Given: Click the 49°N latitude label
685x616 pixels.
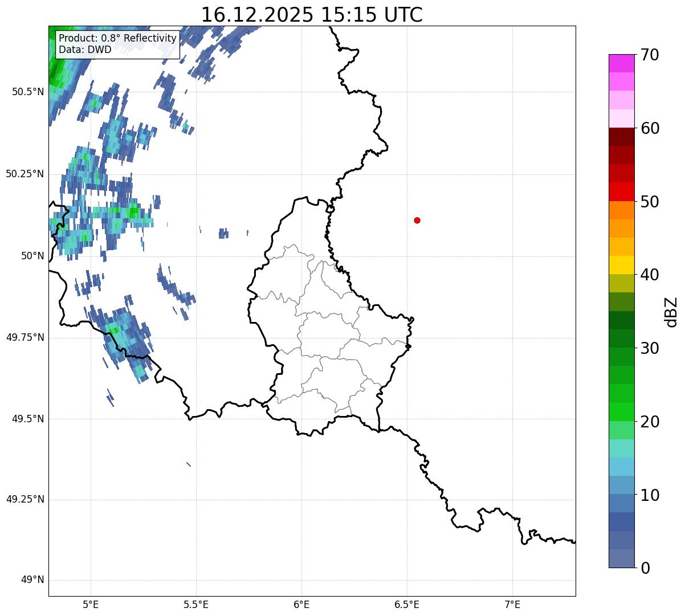Looking at the screenshot, I should [32, 580].
